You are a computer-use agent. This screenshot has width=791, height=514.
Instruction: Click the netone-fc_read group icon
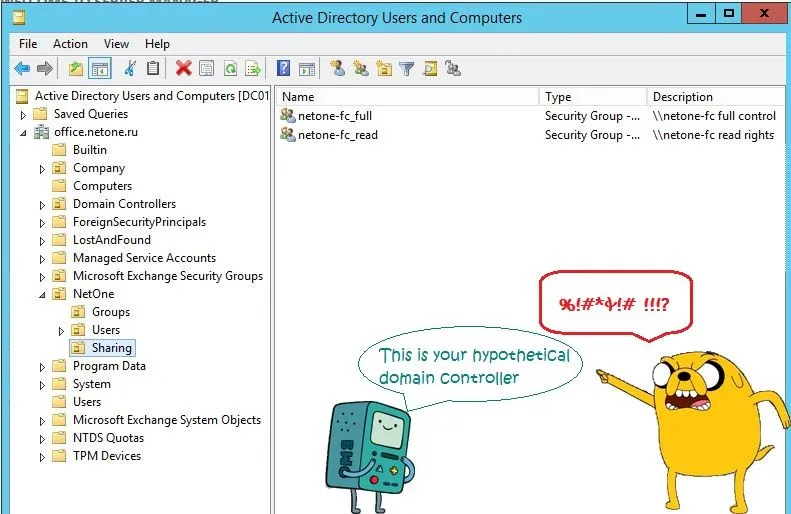coord(288,135)
